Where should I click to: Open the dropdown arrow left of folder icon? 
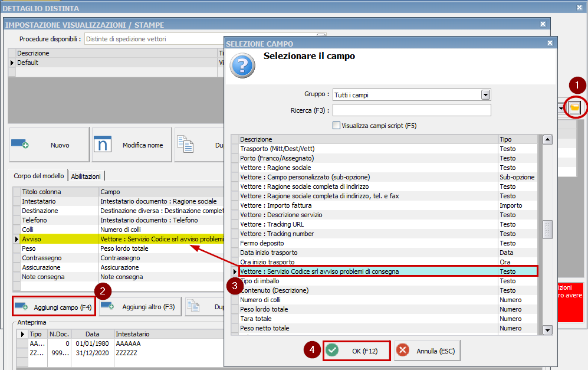561,109
